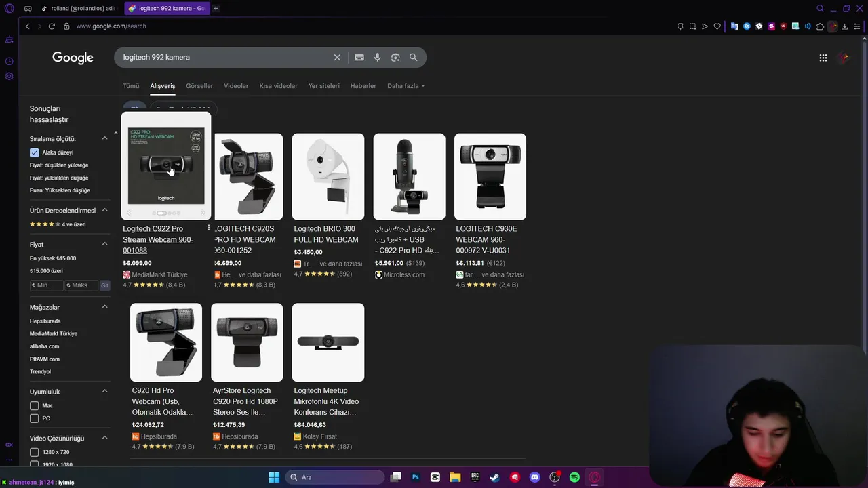This screenshot has width=868, height=488.
Task: Open three-dot menu on Logitech C922 card
Action: point(208,228)
